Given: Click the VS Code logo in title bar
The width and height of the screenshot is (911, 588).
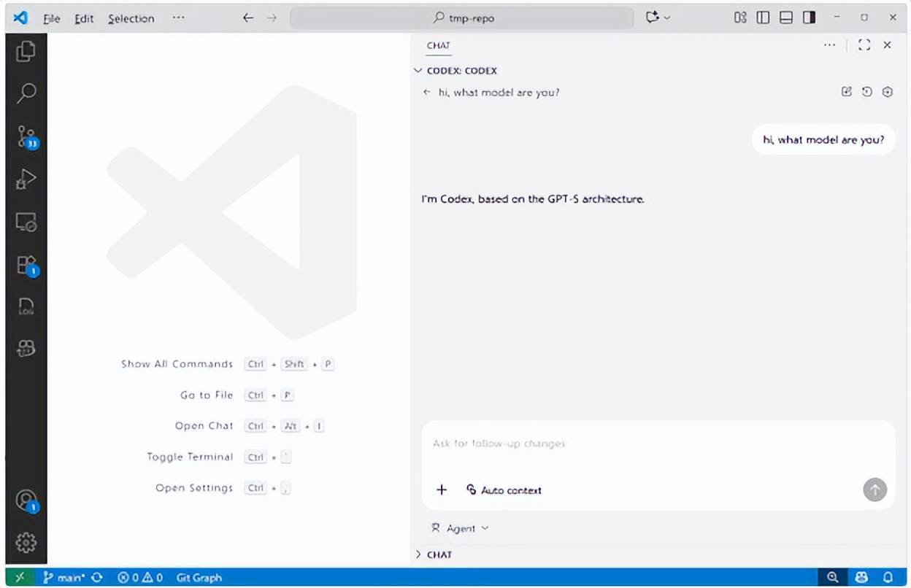Looking at the screenshot, I should 20,18.
